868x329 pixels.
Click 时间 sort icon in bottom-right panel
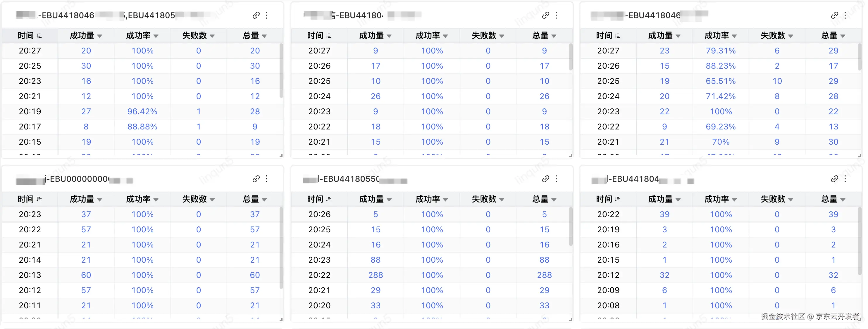[x=618, y=199]
